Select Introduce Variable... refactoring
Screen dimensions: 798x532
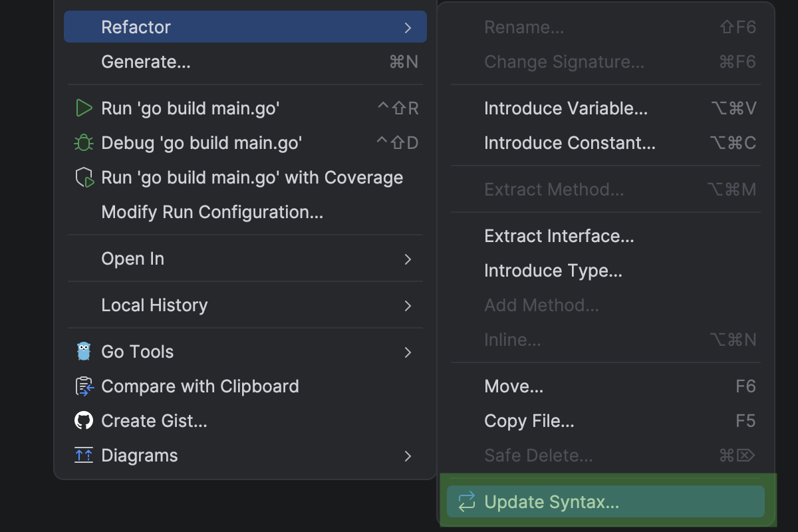(566, 108)
